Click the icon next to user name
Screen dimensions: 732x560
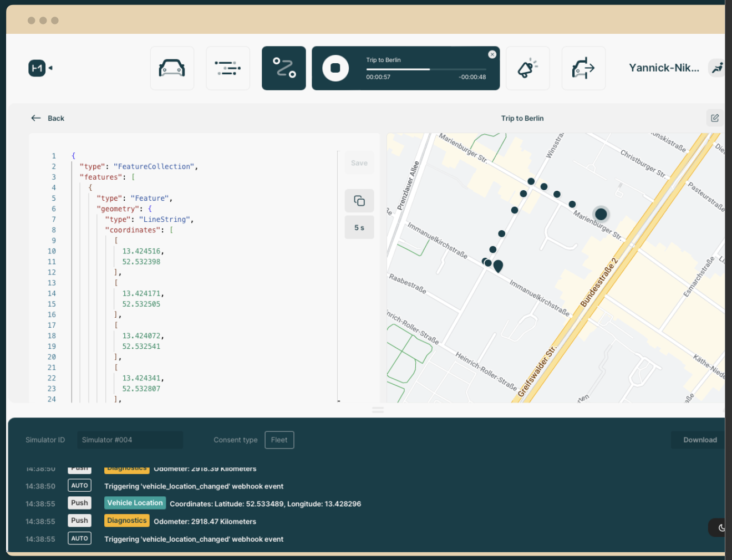(x=717, y=68)
